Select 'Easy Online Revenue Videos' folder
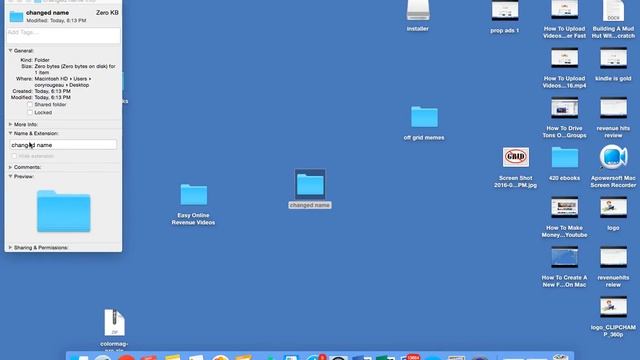Image resolution: width=640 pixels, height=360 pixels. [x=193, y=195]
